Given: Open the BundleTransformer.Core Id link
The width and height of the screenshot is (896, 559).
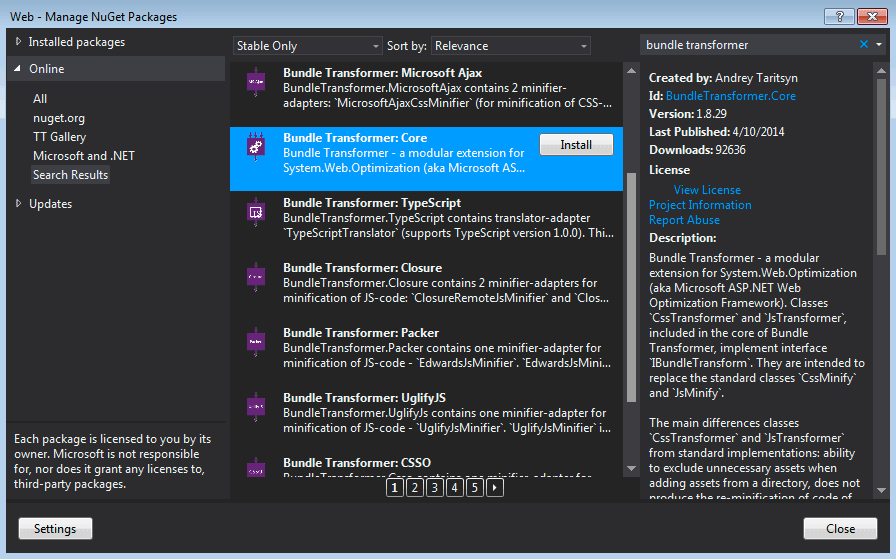Looking at the screenshot, I should [730, 95].
